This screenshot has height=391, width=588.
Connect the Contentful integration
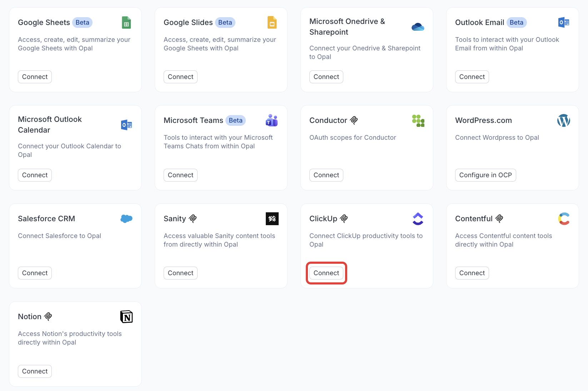pos(472,273)
